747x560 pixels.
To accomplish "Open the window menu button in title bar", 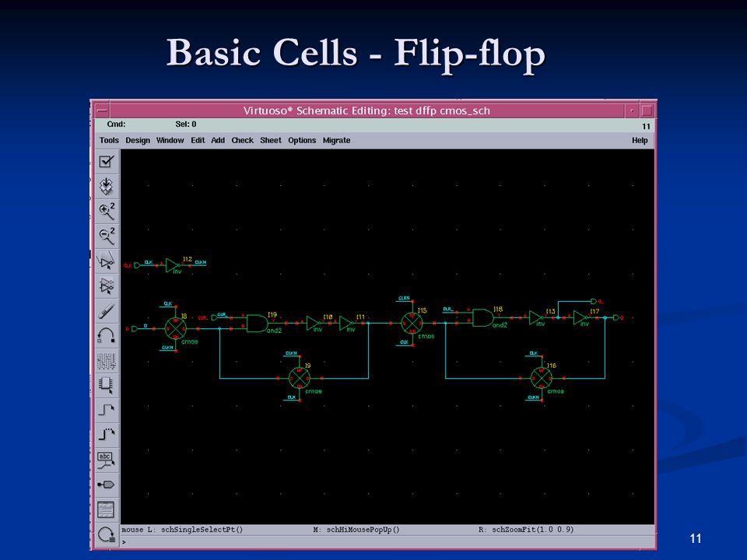I will pyautogui.click(x=102, y=111).
